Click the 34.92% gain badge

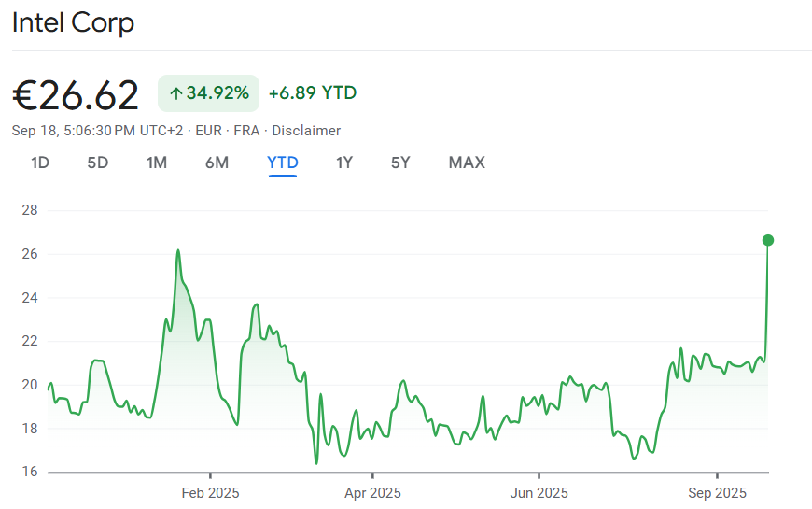pyautogui.click(x=208, y=93)
